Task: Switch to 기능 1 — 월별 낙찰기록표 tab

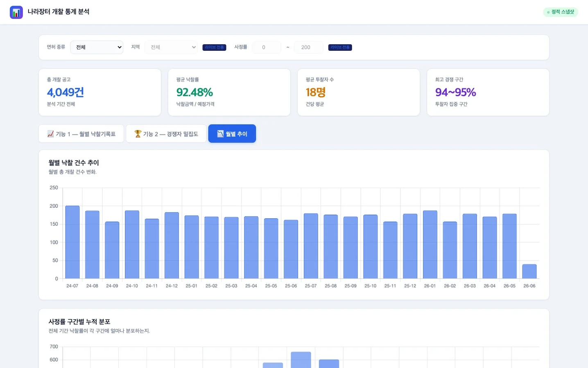Action: pyautogui.click(x=81, y=134)
